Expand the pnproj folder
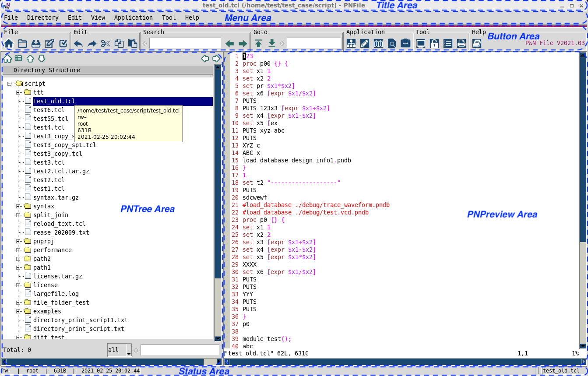Screen dimensions: 588x376 (18, 241)
